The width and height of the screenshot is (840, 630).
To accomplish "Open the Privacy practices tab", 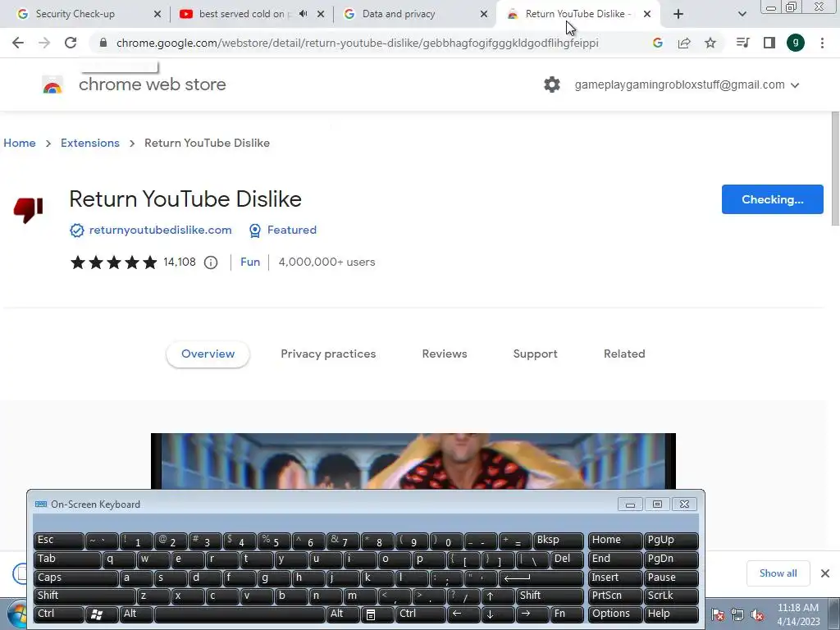I will 328,354.
